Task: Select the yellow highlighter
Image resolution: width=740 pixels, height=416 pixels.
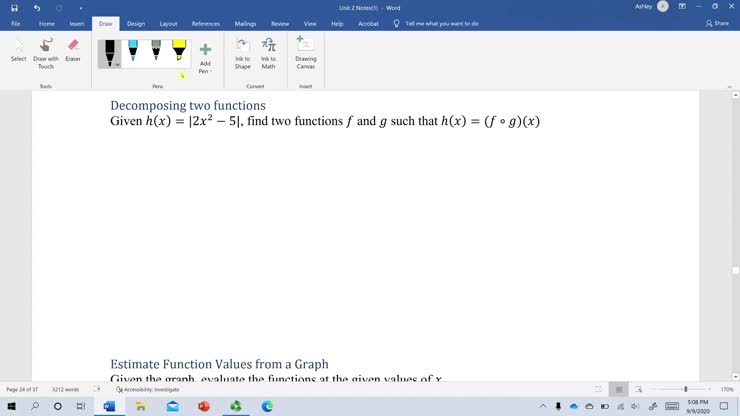Action: [179, 51]
